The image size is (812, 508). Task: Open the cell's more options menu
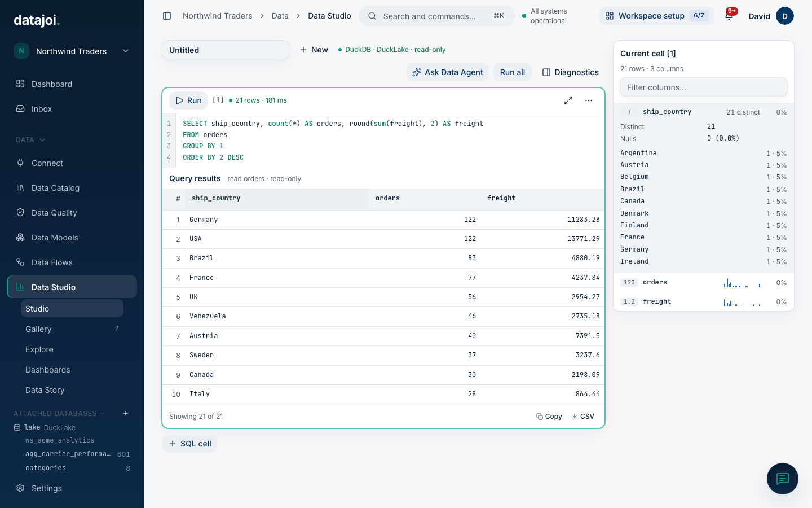589,100
